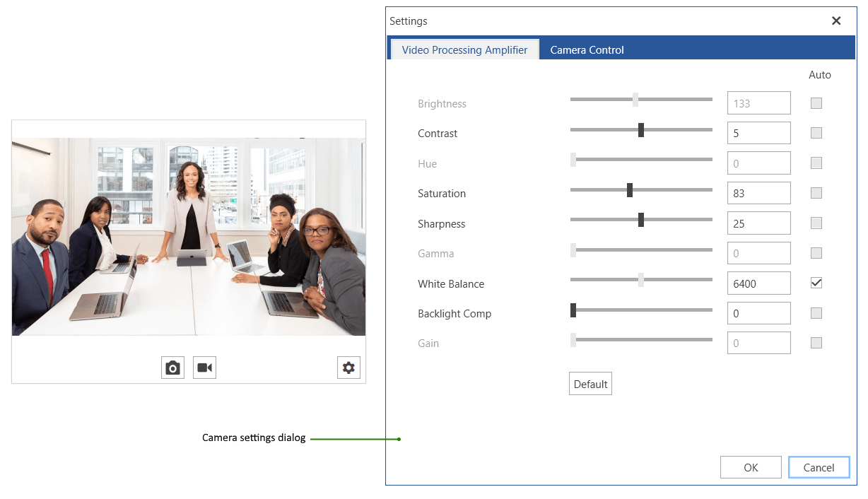Click the Cancel button
The image size is (868, 499).
click(819, 466)
